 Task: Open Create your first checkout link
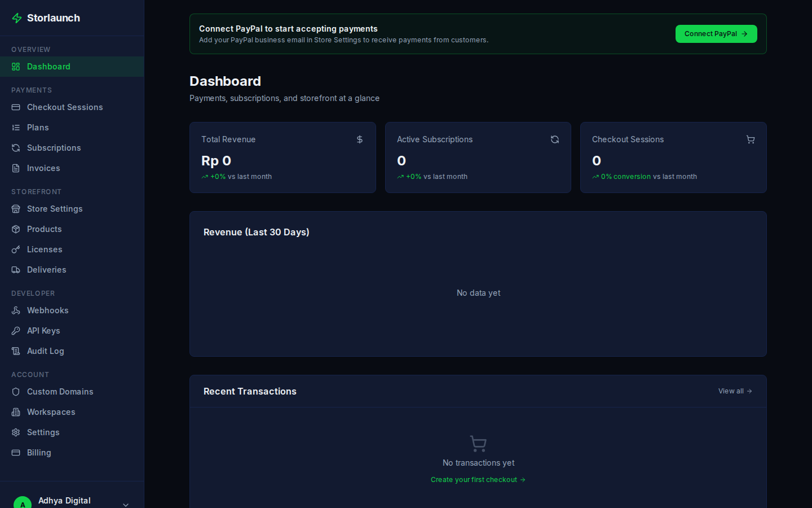pyautogui.click(x=478, y=479)
